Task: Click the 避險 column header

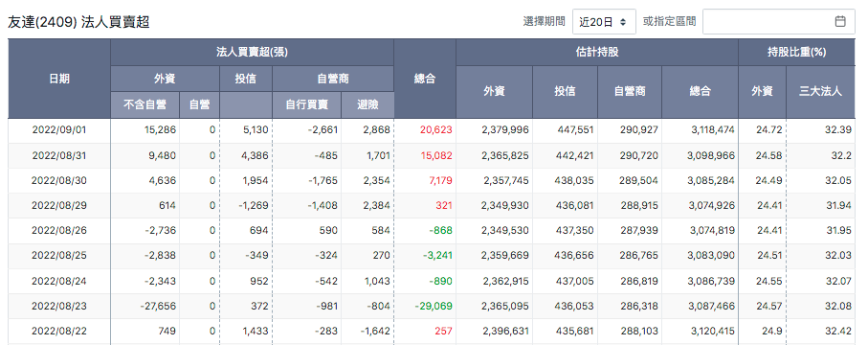Action: (367, 104)
